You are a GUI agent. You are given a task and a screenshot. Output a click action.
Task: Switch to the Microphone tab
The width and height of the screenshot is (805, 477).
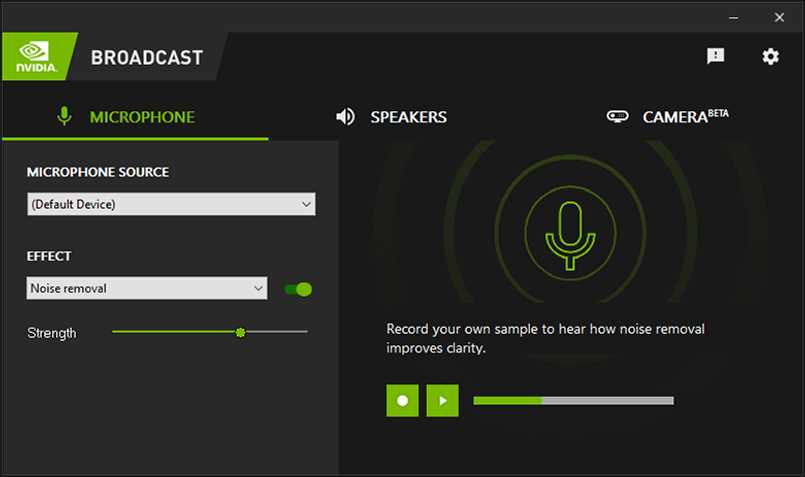coord(135,118)
